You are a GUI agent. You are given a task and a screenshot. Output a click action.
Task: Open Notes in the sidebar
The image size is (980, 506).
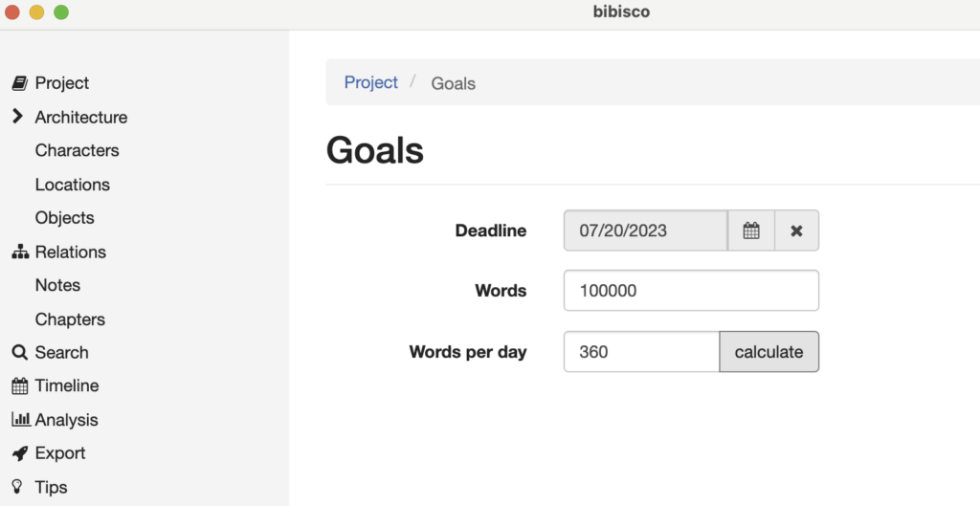pyautogui.click(x=57, y=285)
